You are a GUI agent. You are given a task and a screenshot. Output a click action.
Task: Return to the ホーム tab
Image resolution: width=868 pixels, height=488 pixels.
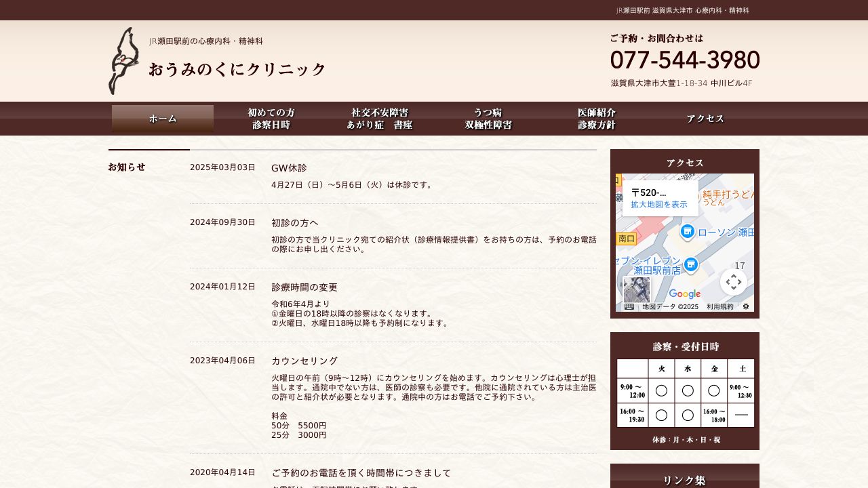162,118
